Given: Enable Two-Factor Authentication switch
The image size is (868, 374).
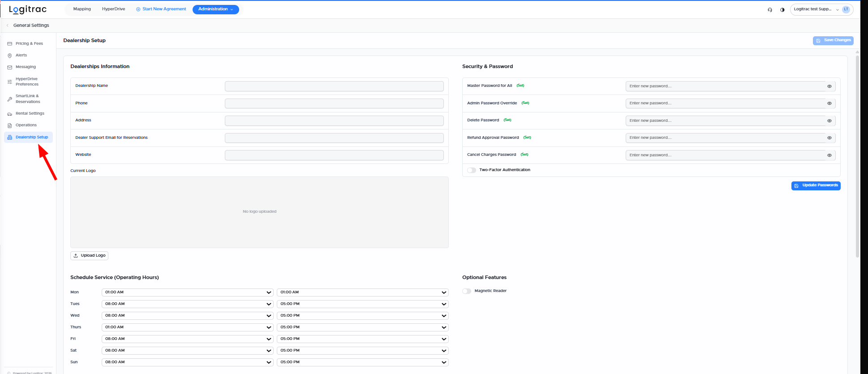Looking at the screenshot, I should point(472,170).
